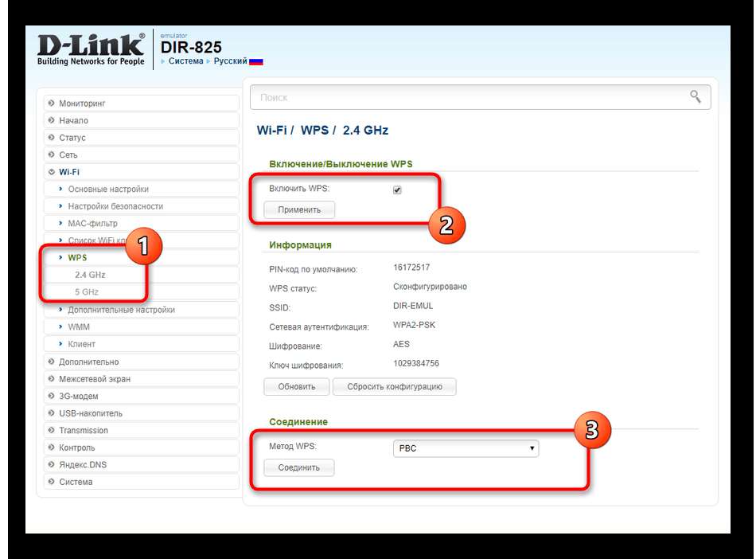Click the Сбросить конфигурацию button

(x=395, y=386)
